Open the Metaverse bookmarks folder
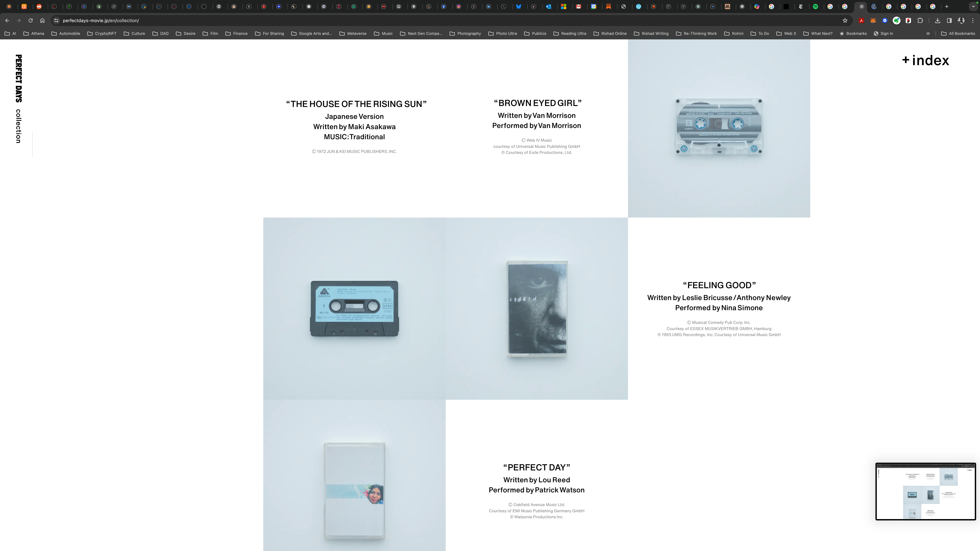The height and width of the screenshot is (551, 980). point(353,34)
